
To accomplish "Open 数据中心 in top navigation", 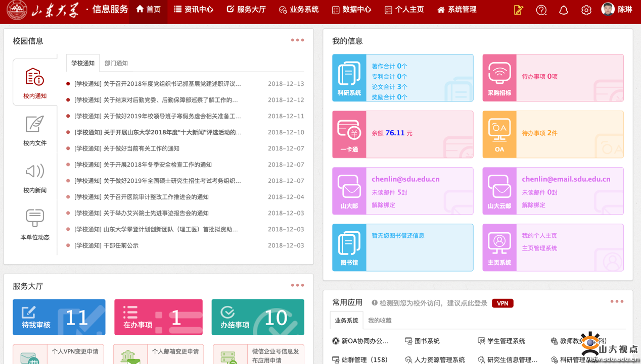I will pos(351,10).
